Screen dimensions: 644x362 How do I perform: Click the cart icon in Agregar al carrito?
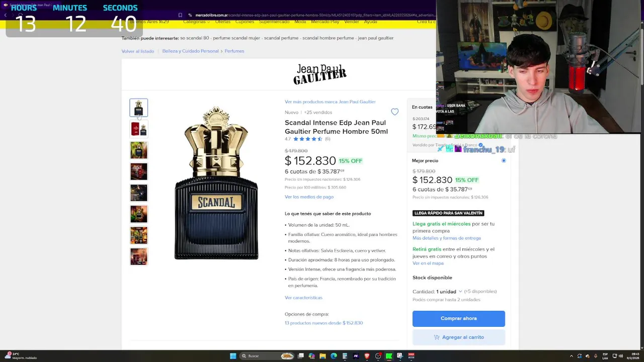click(437, 337)
